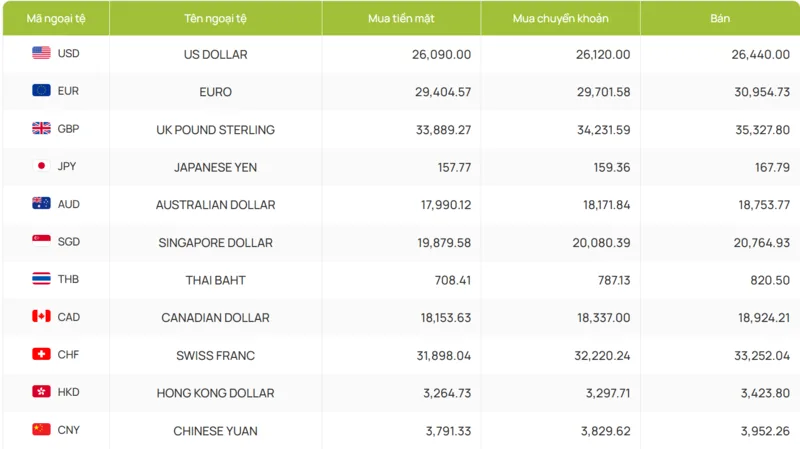Click the US flag icon beside USD

click(41, 53)
